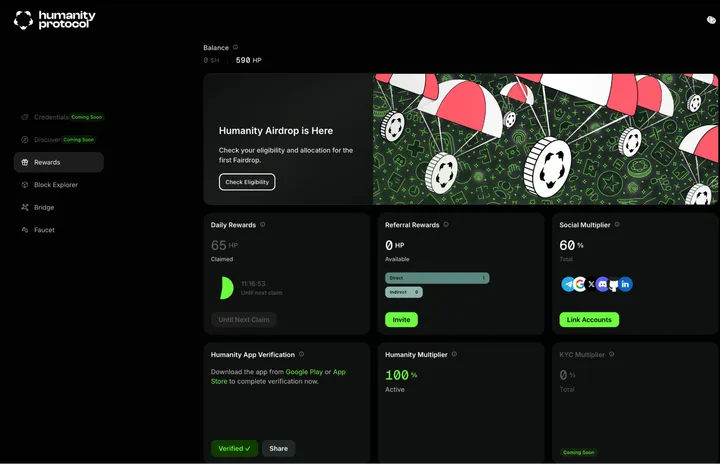The height and width of the screenshot is (464, 720).
Task: Click the green Invite button
Action: pyautogui.click(x=401, y=320)
